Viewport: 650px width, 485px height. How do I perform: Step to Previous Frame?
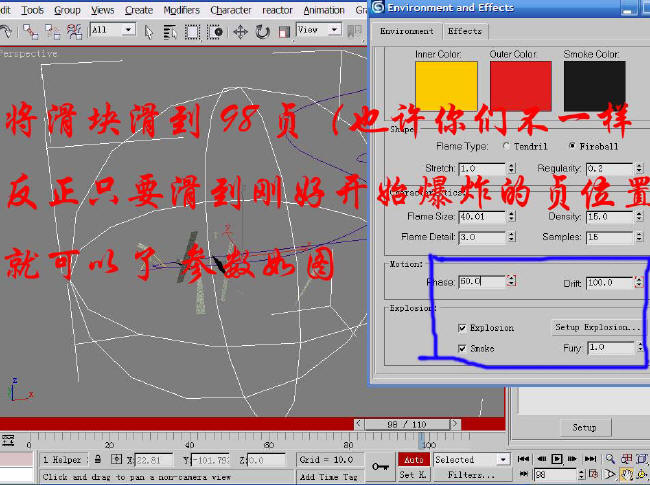pyautogui.click(x=541, y=458)
